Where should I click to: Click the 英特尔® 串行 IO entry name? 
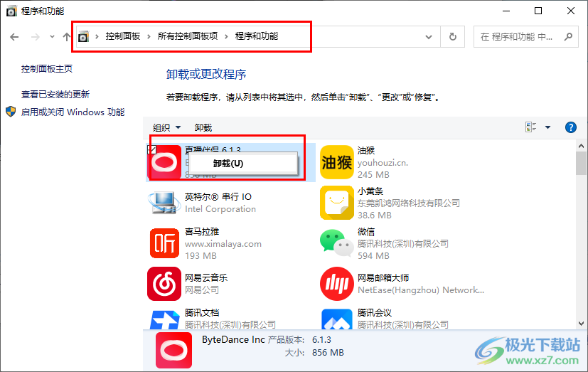point(218,196)
